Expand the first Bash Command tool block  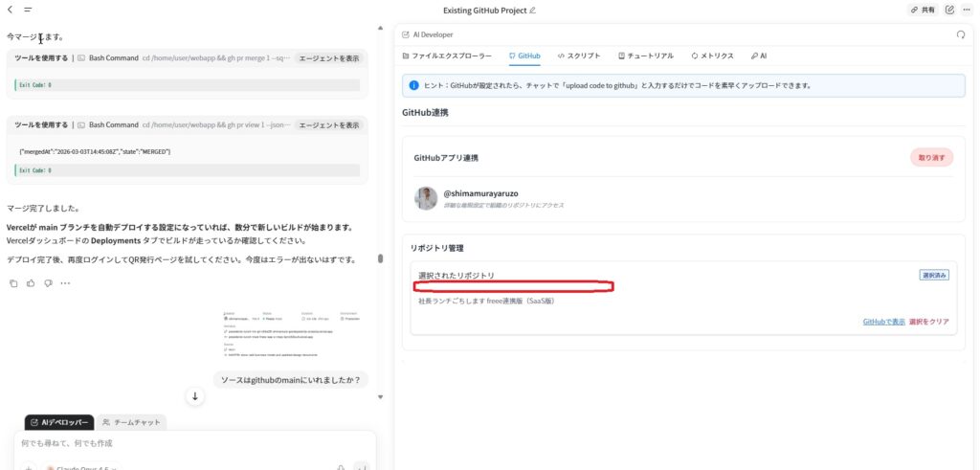click(x=329, y=58)
